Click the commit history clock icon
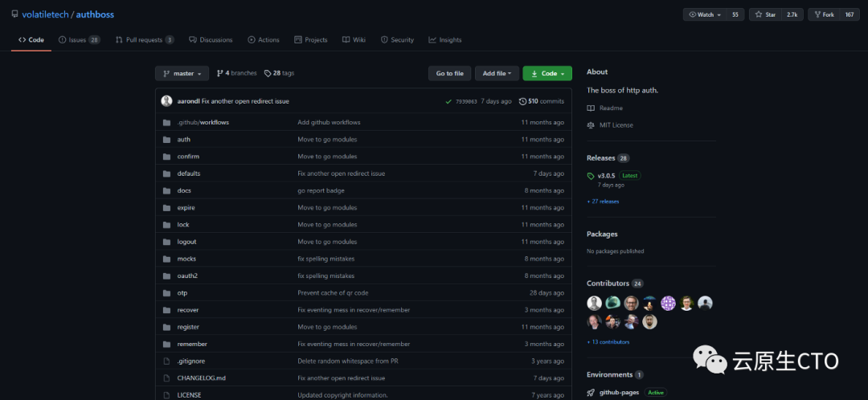 tap(522, 101)
